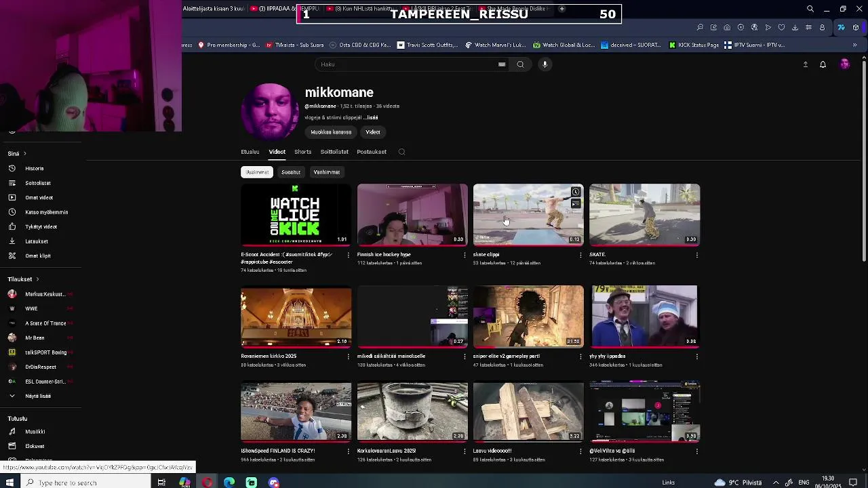Open more options for SKATE. video
Screen dimensions: 868x488
pyautogui.click(x=697, y=255)
